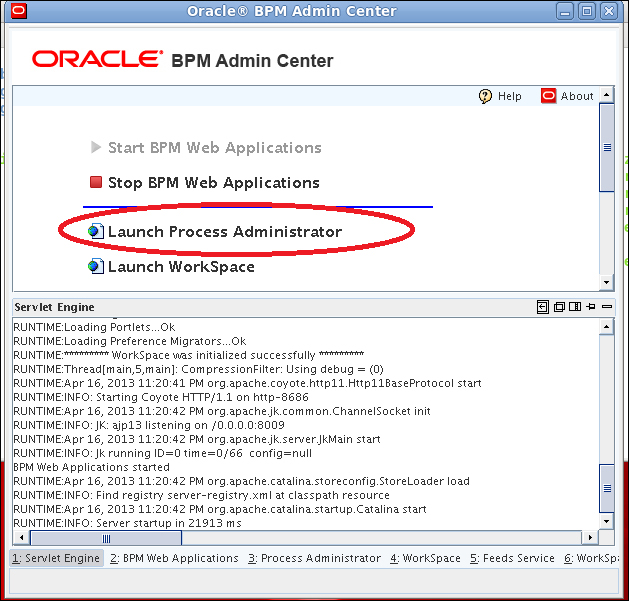This screenshot has height=601, width=629.
Task: Click log line 'Starting Coyote HTTP/1.1 on http-8686'
Action: pos(161,397)
